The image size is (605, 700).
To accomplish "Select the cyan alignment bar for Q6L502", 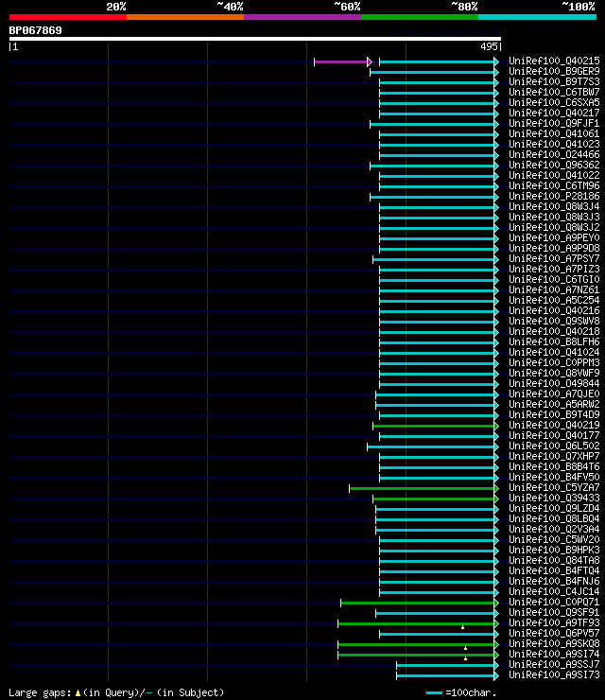I will [433, 446].
